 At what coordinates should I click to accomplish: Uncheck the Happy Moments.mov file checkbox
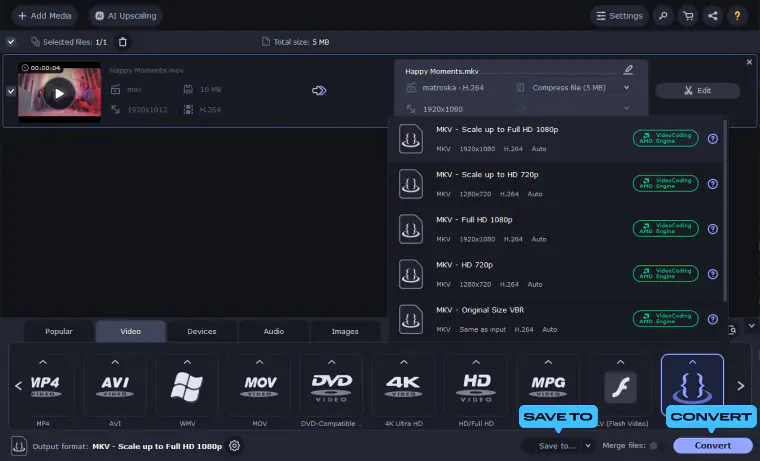click(11, 91)
